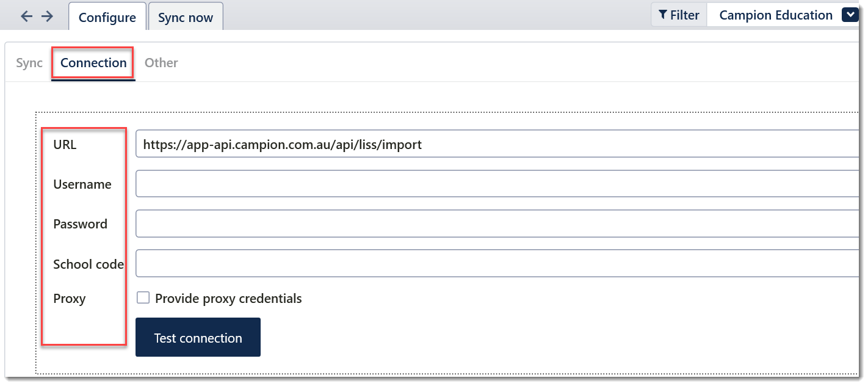Image resolution: width=868 pixels, height=386 pixels.
Task: Select the Sync sub-tab
Action: click(29, 63)
